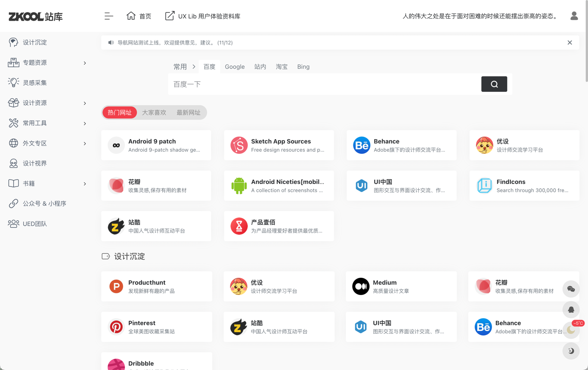Click the UED团队 people sidebar icon
The height and width of the screenshot is (370, 588).
[x=13, y=224]
